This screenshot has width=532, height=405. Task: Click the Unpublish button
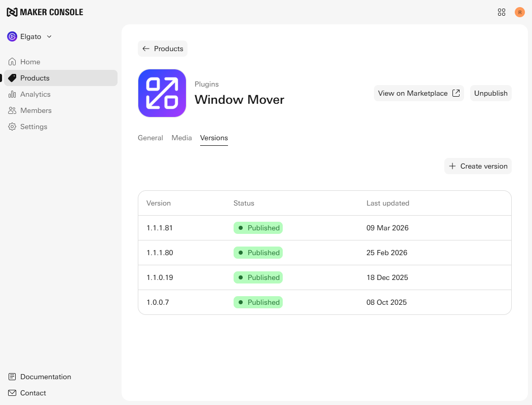tap(490, 93)
